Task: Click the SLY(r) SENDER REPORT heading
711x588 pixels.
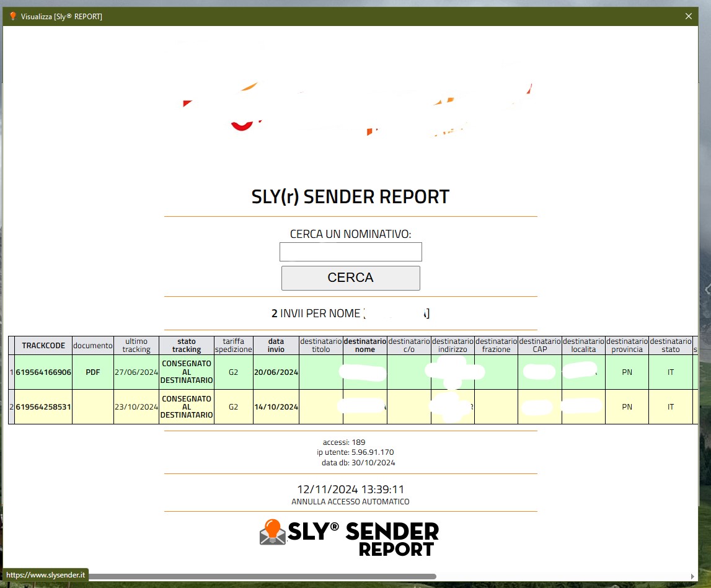Action: tap(350, 196)
